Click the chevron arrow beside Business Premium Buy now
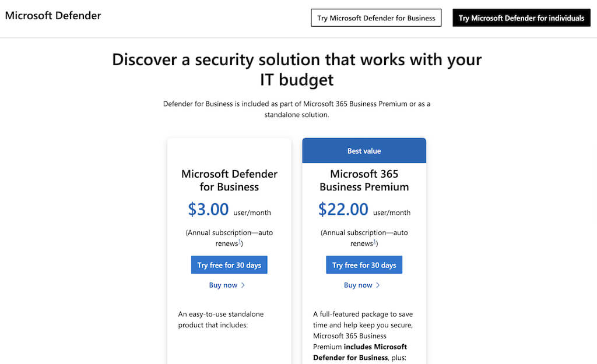597x364 pixels. (x=378, y=285)
